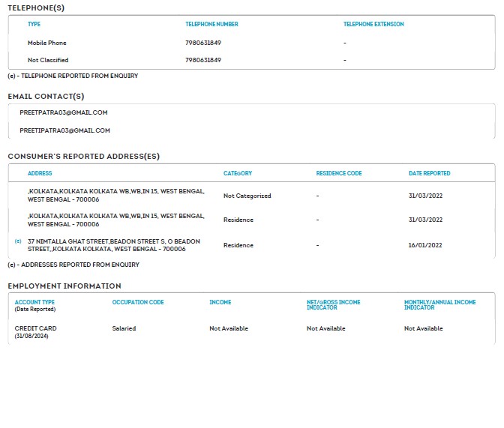This screenshot has height=428, width=504.
Task: Click the Salaried occupation value
Action: coord(124,328)
